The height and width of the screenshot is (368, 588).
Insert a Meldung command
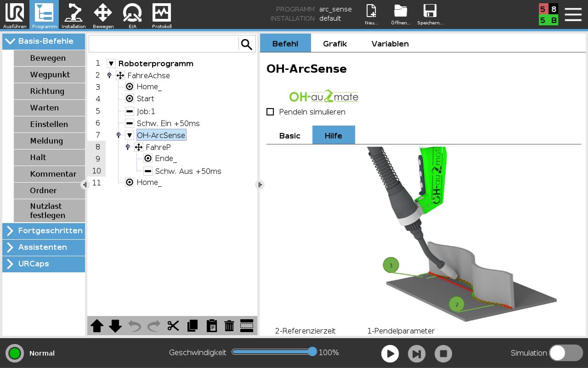coord(49,141)
